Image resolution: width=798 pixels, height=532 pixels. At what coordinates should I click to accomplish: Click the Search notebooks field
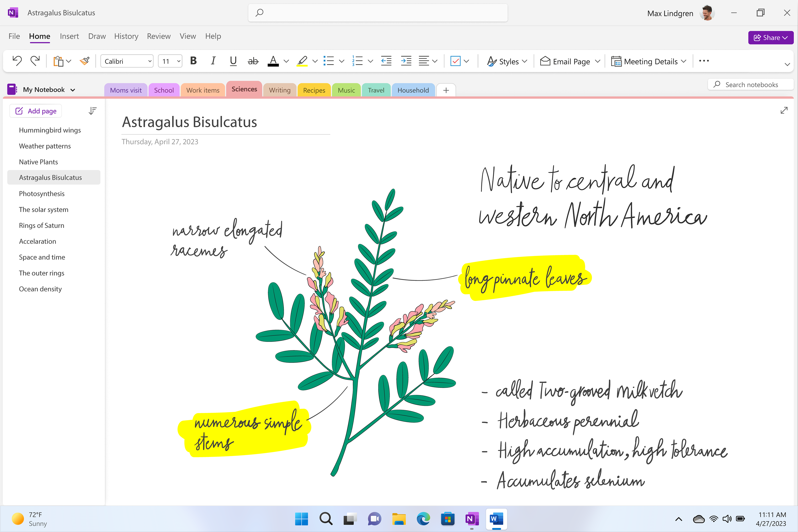click(x=751, y=85)
